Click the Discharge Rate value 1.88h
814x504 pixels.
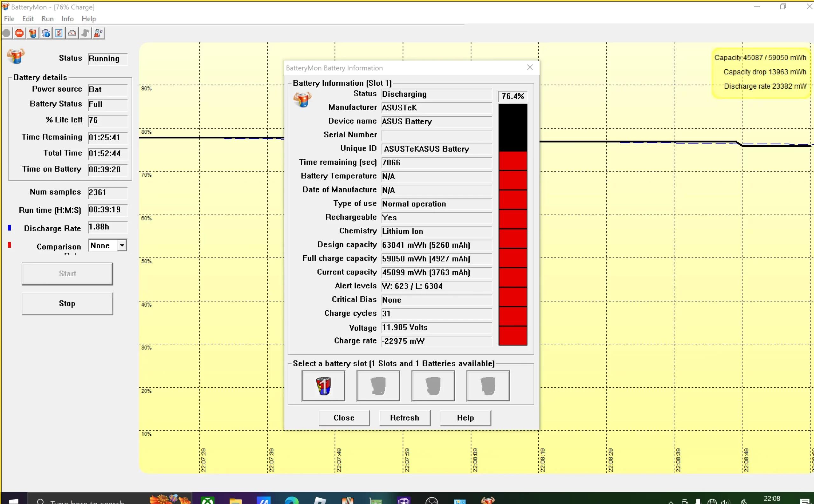pos(108,227)
